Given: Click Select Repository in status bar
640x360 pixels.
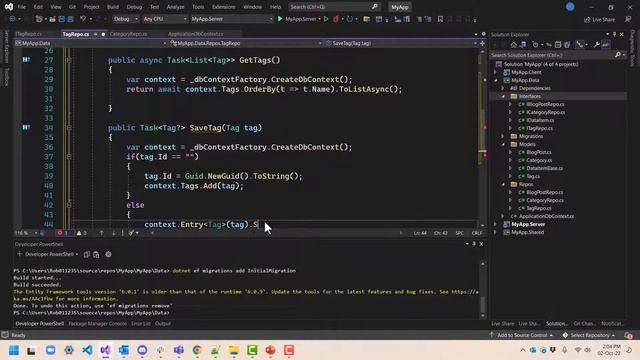Looking at the screenshot, I should pyautogui.click(x=589, y=335).
